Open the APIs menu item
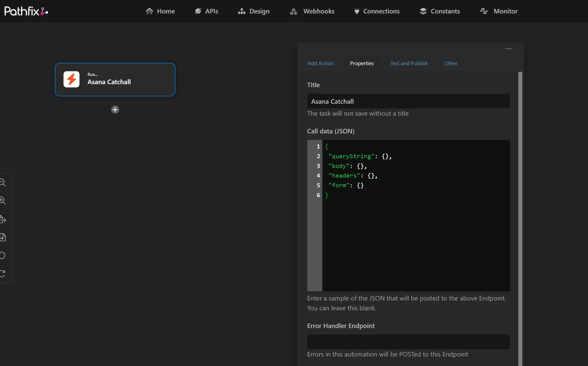 (206, 11)
